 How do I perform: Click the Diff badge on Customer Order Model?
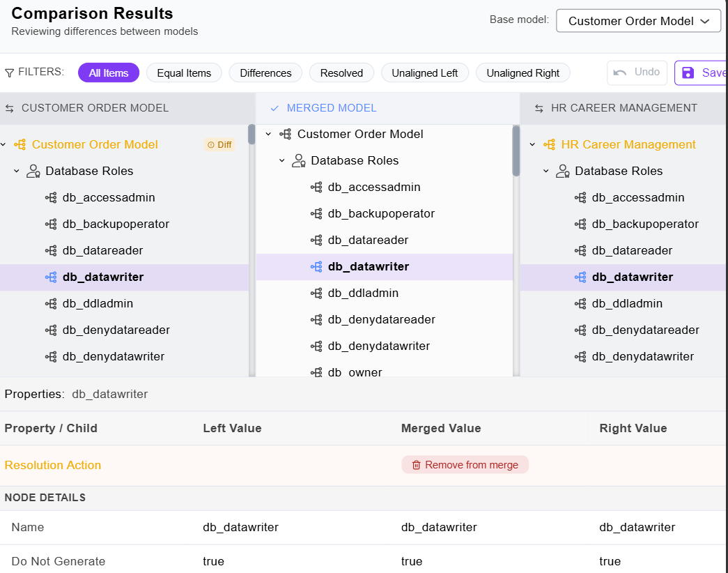point(219,144)
